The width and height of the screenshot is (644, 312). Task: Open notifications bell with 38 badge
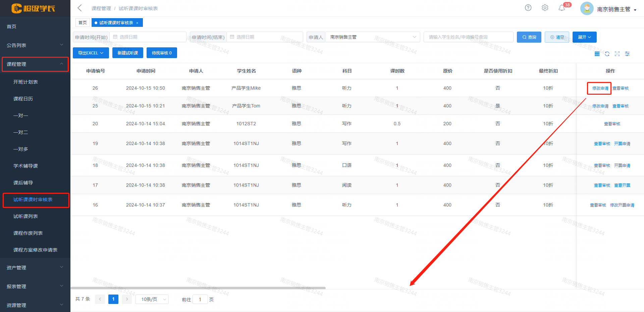click(562, 8)
